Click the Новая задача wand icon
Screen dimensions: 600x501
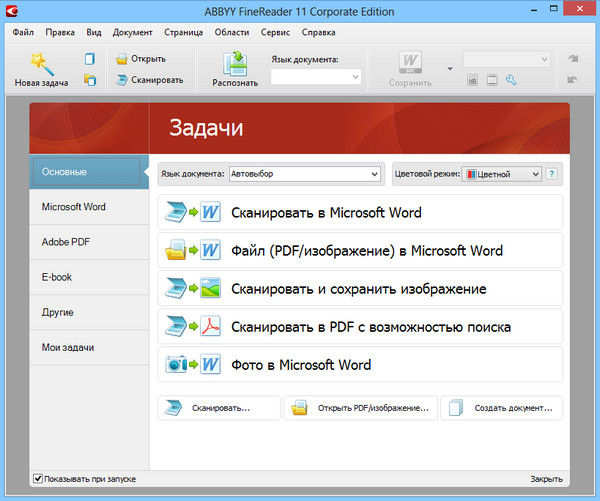[x=41, y=62]
